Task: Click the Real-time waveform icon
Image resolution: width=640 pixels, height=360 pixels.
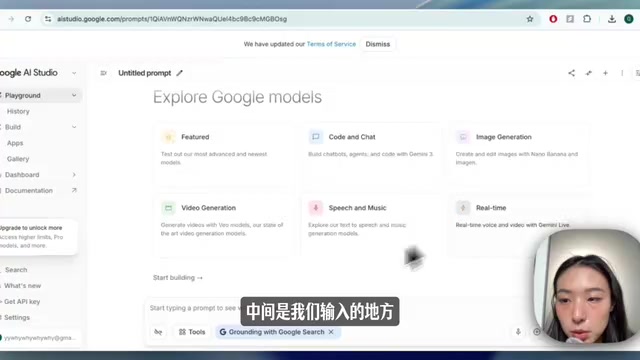Action: [463, 208]
